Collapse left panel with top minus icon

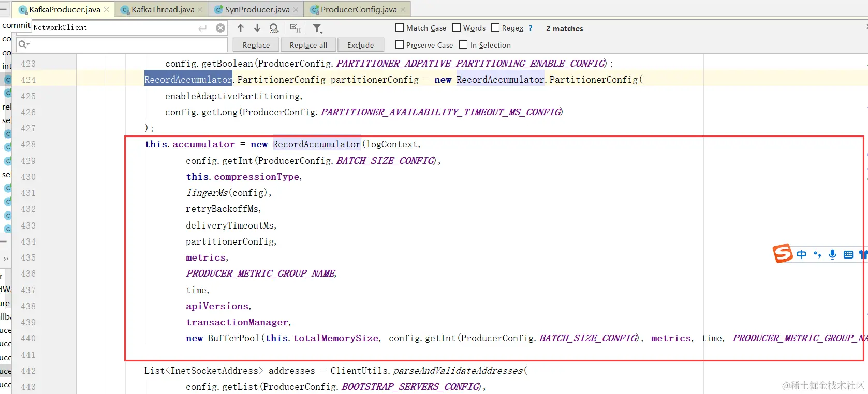(x=4, y=9)
